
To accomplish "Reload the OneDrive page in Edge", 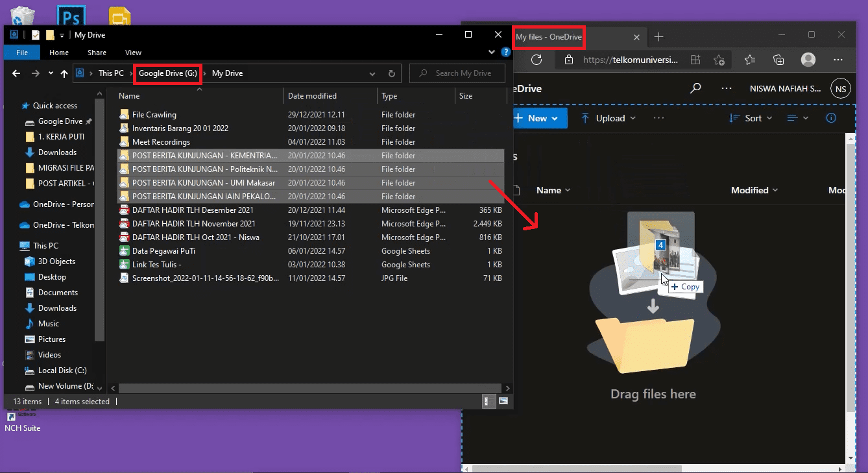I will [536, 60].
